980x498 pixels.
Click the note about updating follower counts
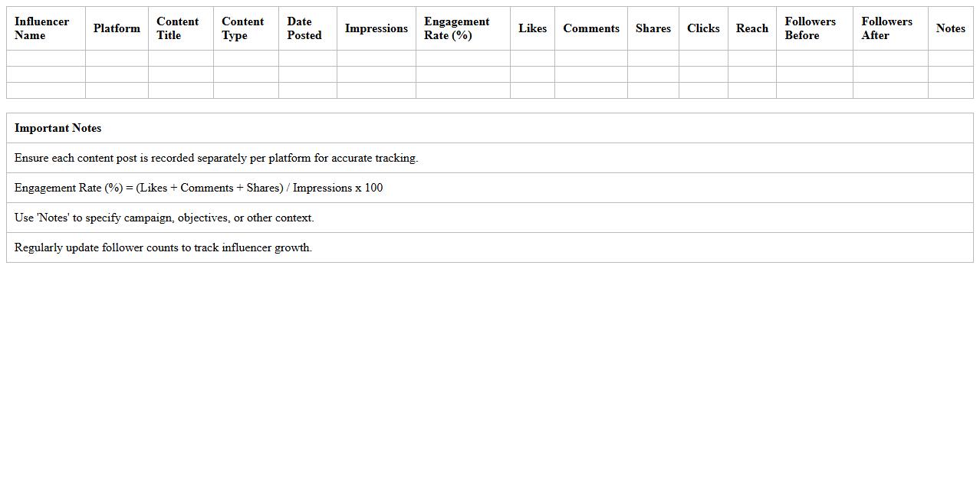click(x=163, y=247)
